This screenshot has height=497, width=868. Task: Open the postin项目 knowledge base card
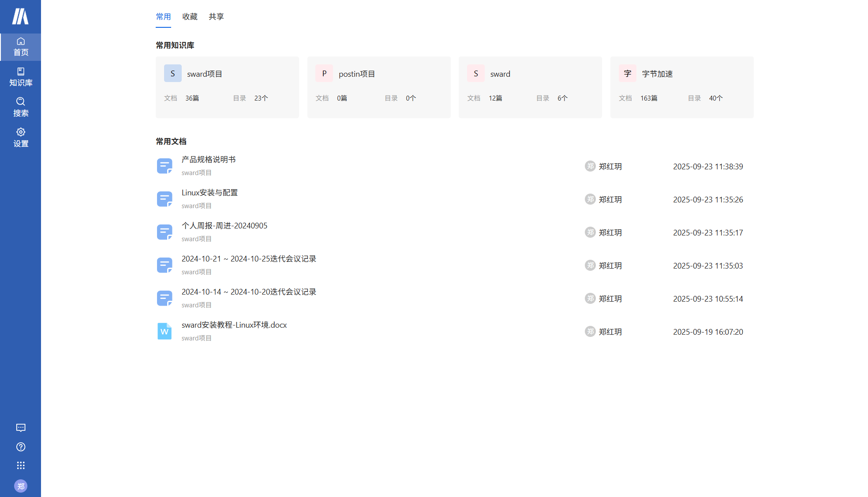pos(379,87)
